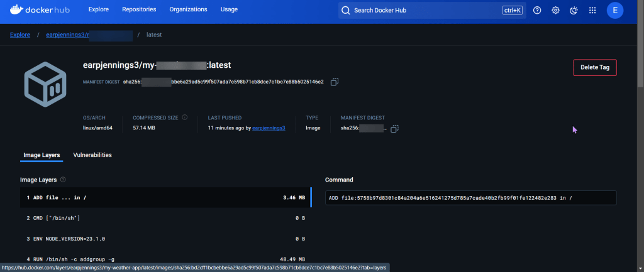The height and width of the screenshot is (272, 644).
Task: Open the user account avatar E
Action: (615, 10)
